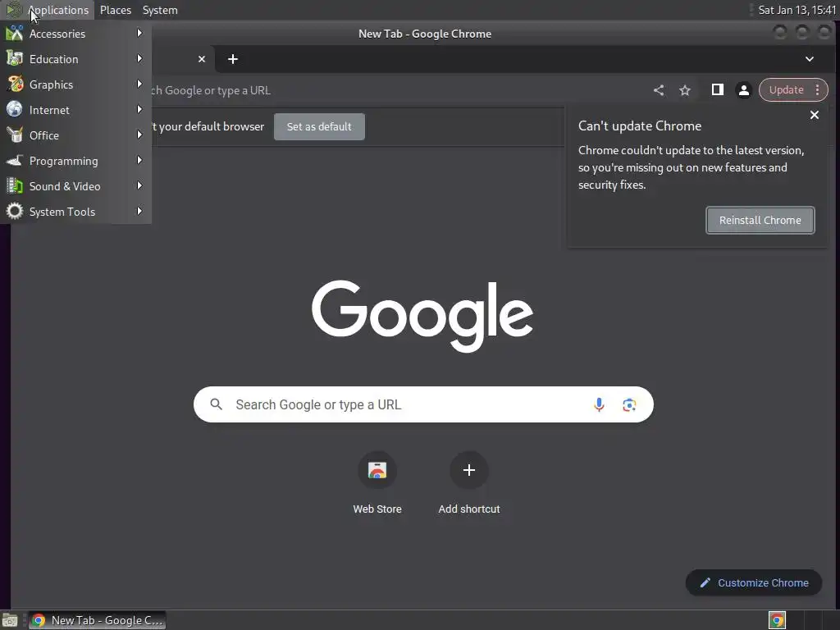Search by image with Lens icon
840x630 pixels.
tap(629, 404)
